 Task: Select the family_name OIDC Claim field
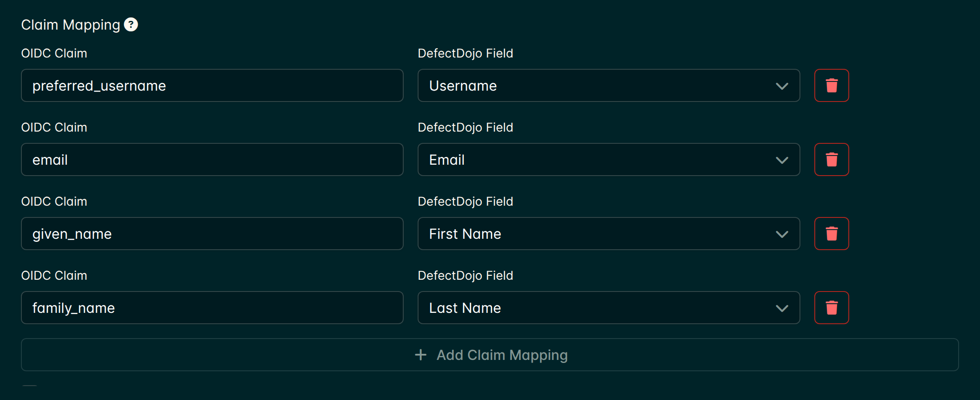212,308
